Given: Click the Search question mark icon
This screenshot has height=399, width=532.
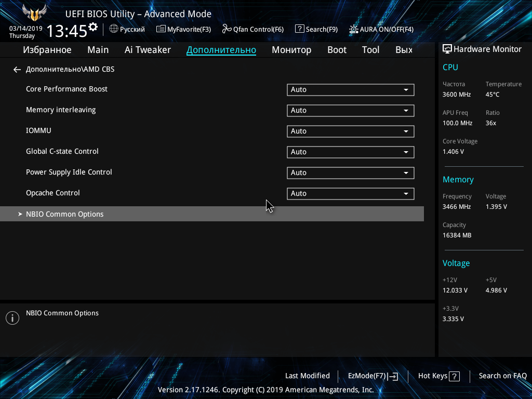Looking at the screenshot, I should (x=299, y=29).
